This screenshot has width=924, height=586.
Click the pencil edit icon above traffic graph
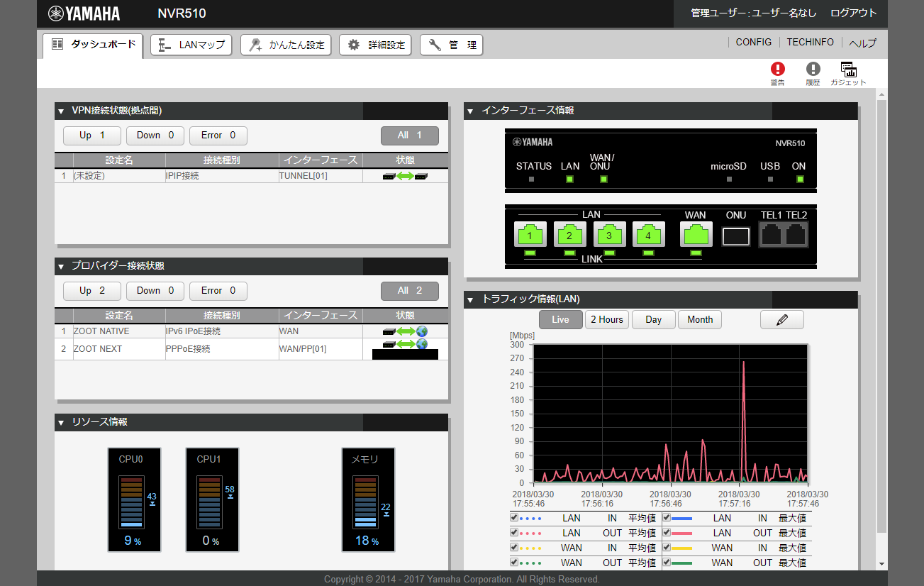coord(782,320)
